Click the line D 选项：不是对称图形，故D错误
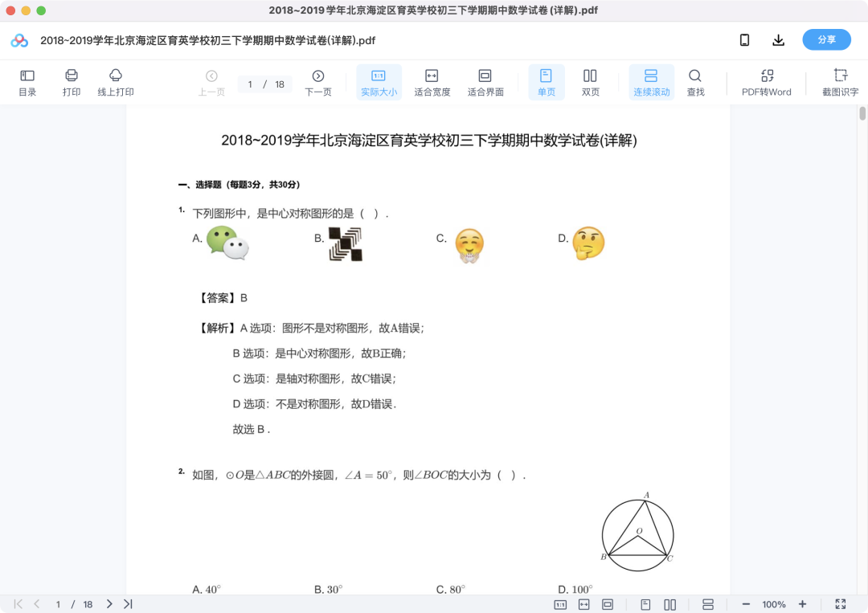This screenshot has width=868, height=613. (314, 404)
